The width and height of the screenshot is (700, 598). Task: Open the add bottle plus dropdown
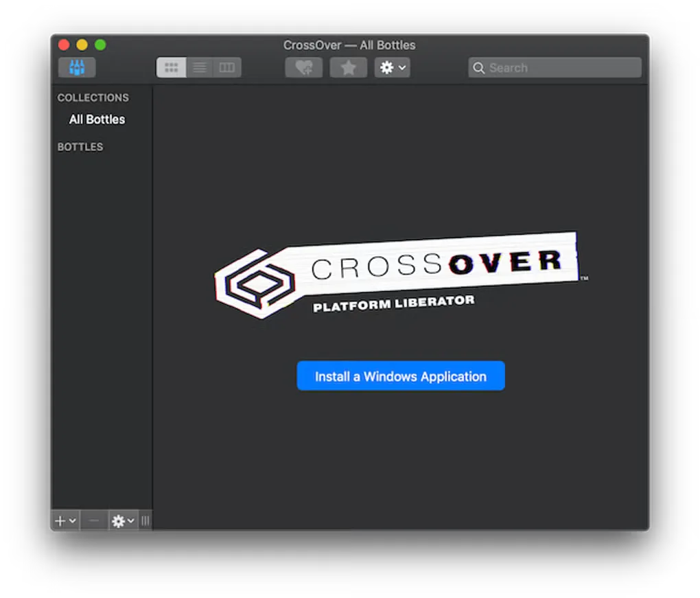(x=66, y=520)
